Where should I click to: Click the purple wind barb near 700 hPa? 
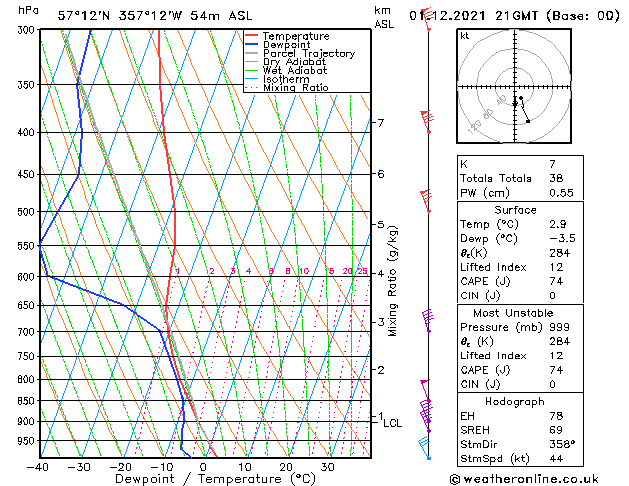(428, 321)
